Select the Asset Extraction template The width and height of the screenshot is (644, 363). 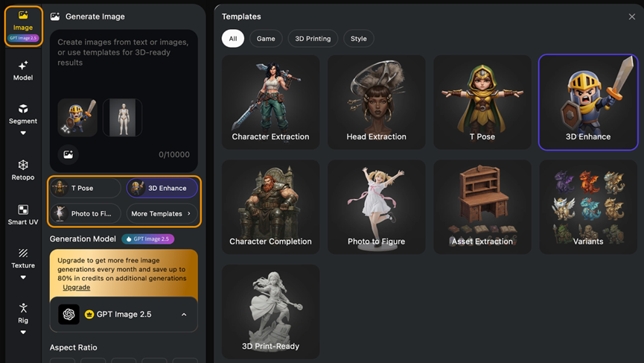(x=482, y=206)
